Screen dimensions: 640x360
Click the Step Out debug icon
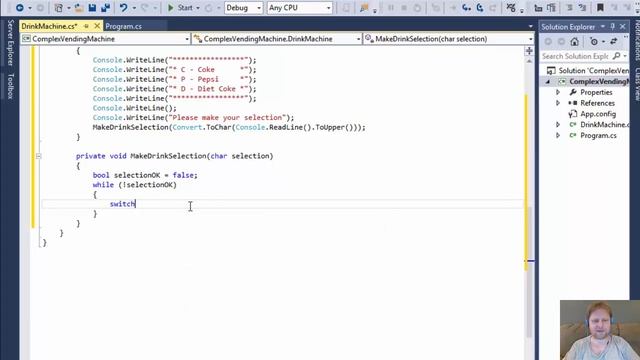point(493,8)
